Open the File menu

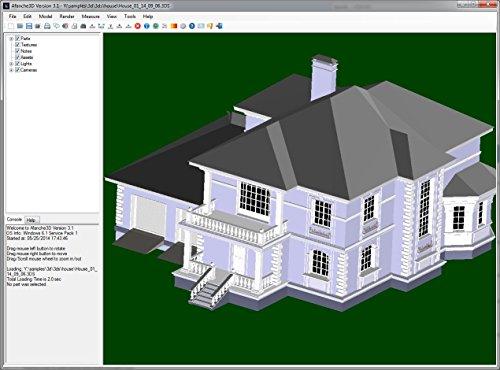pyautogui.click(x=12, y=16)
